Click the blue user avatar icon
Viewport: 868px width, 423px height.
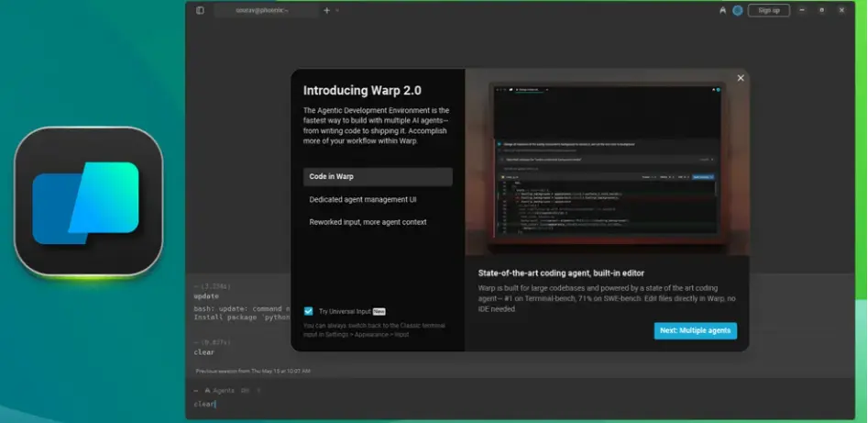pos(737,10)
